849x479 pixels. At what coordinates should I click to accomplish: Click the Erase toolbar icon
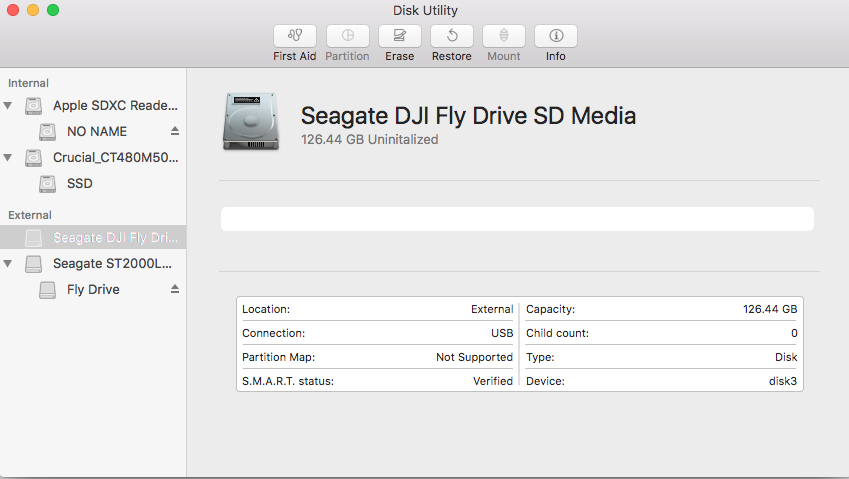pyautogui.click(x=400, y=36)
